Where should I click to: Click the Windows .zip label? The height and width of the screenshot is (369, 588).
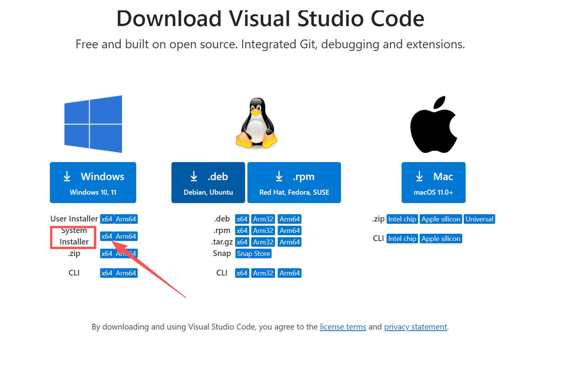[x=74, y=253]
